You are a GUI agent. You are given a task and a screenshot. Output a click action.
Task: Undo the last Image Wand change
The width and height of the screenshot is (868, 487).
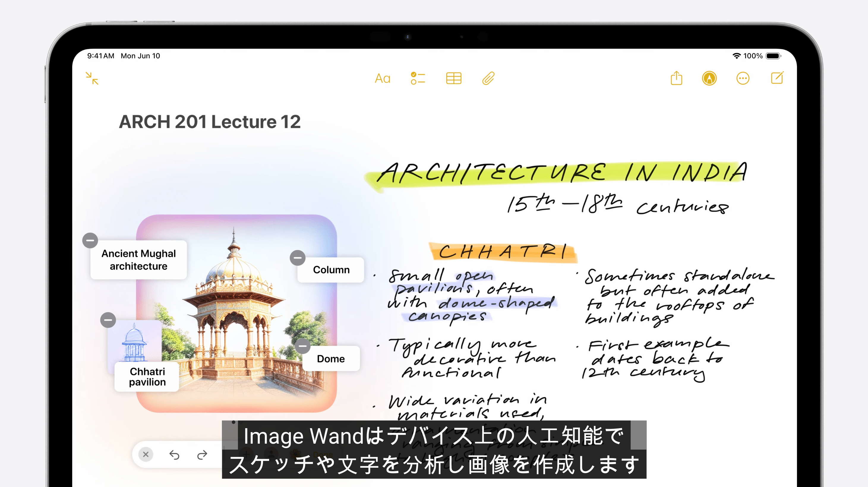(x=174, y=455)
